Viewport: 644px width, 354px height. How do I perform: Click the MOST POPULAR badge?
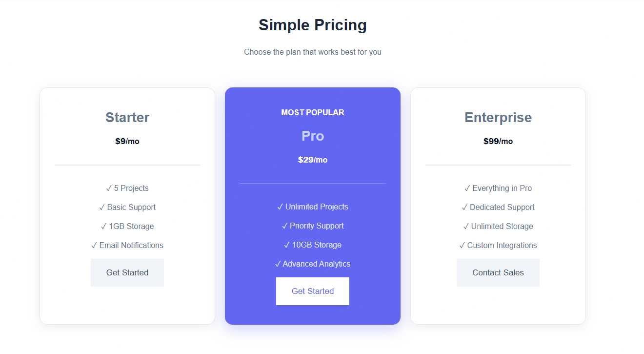pyautogui.click(x=313, y=112)
